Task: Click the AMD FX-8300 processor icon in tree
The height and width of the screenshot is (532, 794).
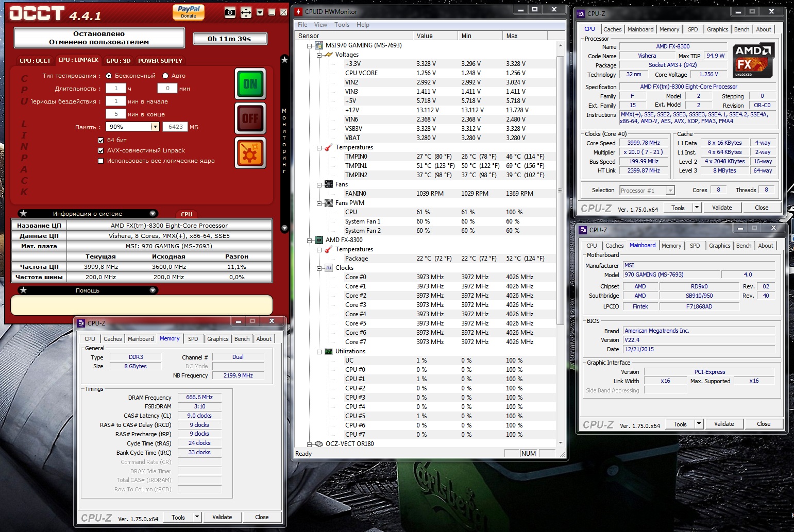Action: point(318,240)
